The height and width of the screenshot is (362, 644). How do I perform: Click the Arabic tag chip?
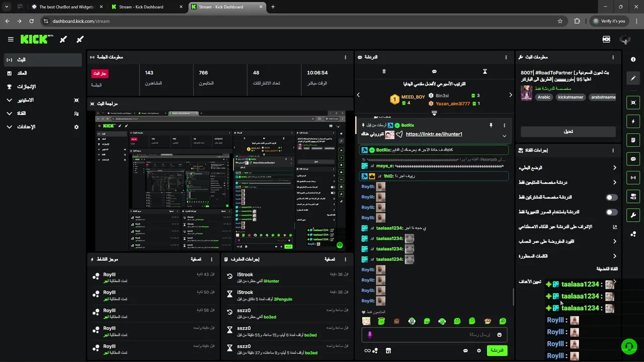tap(544, 97)
